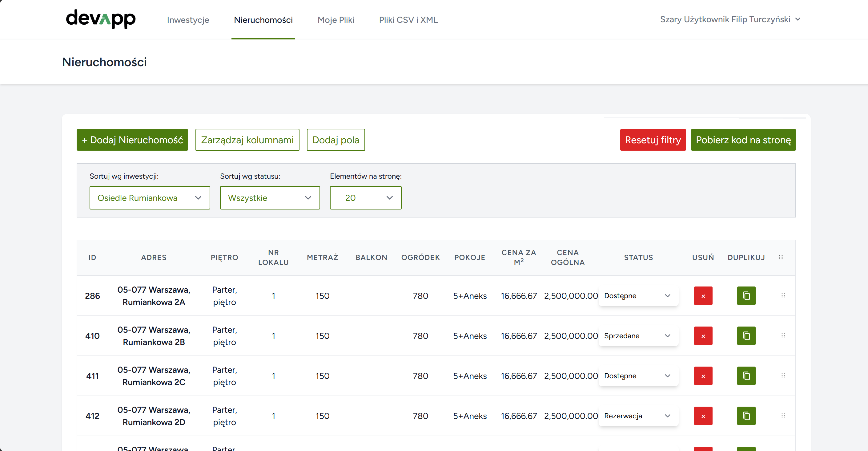Screen dimensions: 868x451
Task: Click the OGRÓDEK column header
Action: coord(420,257)
